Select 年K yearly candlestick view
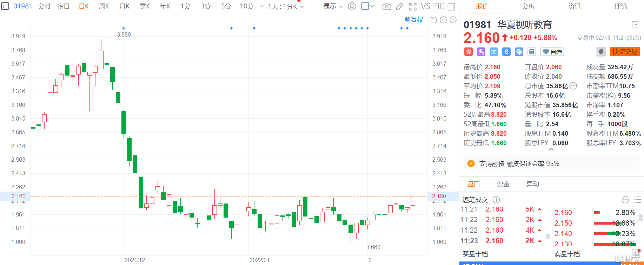This screenshot has width=644, height=265. pos(165,6)
